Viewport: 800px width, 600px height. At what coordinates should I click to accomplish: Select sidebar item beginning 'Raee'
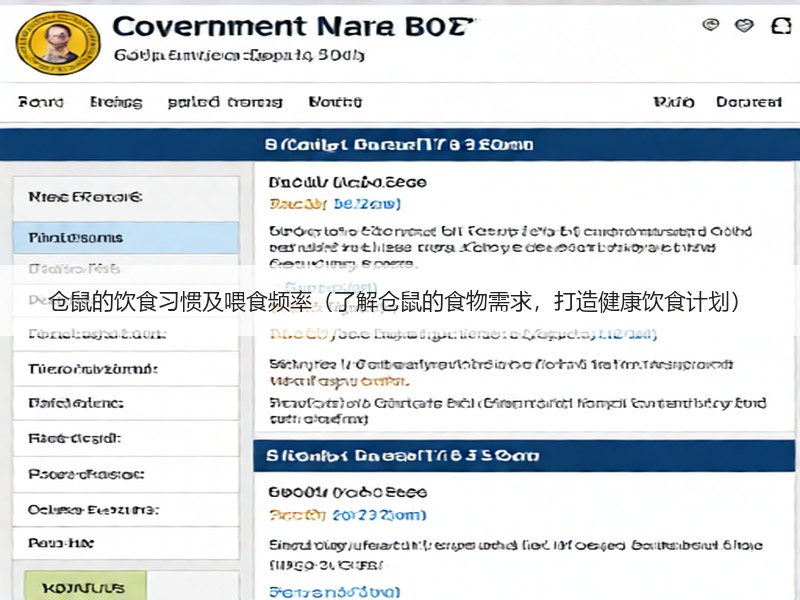point(126,439)
